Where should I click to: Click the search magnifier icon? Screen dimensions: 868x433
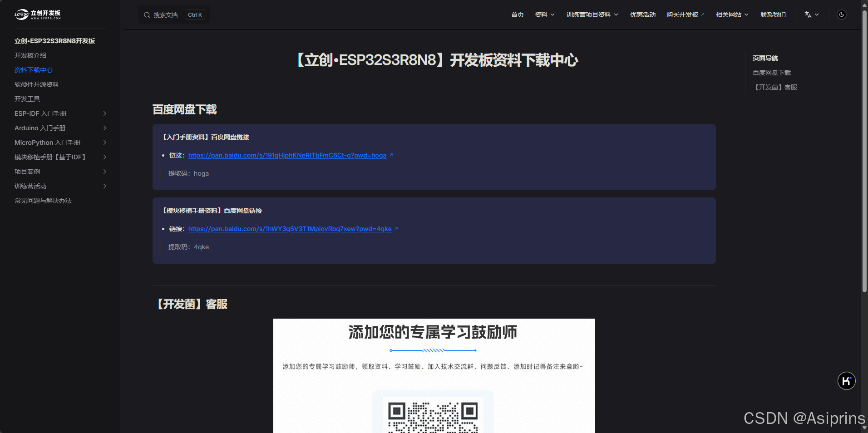point(146,15)
